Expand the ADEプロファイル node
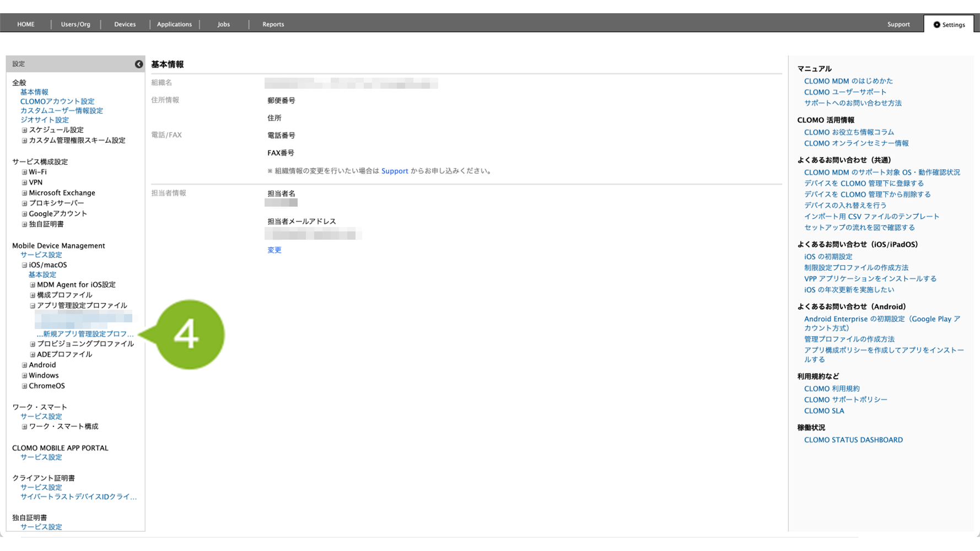 click(33, 355)
